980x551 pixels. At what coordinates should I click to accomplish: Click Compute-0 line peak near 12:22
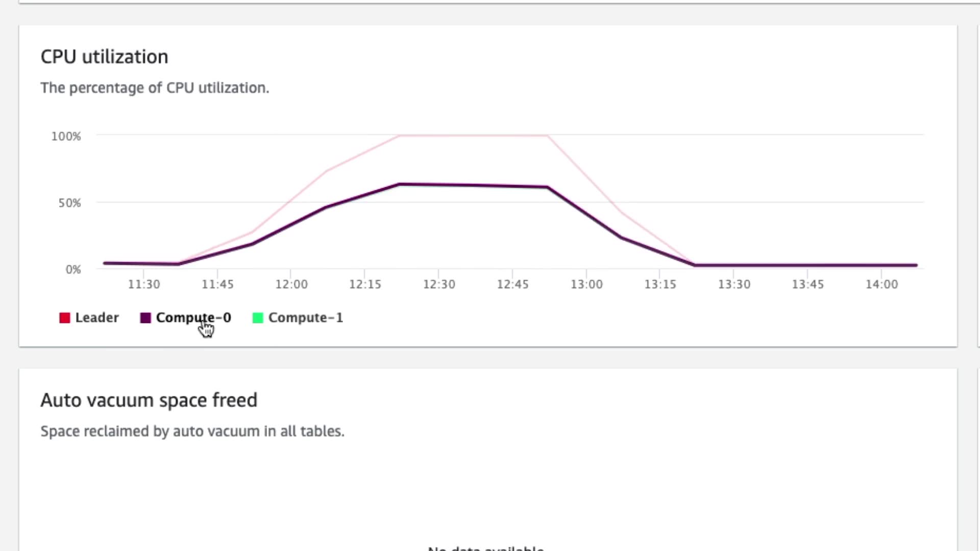(x=400, y=184)
